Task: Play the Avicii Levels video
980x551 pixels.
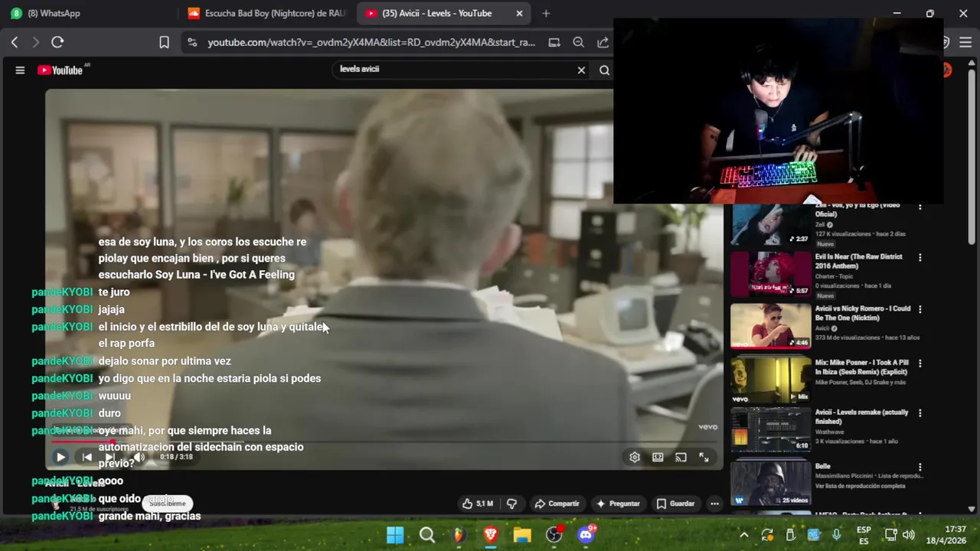Action: coord(60,458)
